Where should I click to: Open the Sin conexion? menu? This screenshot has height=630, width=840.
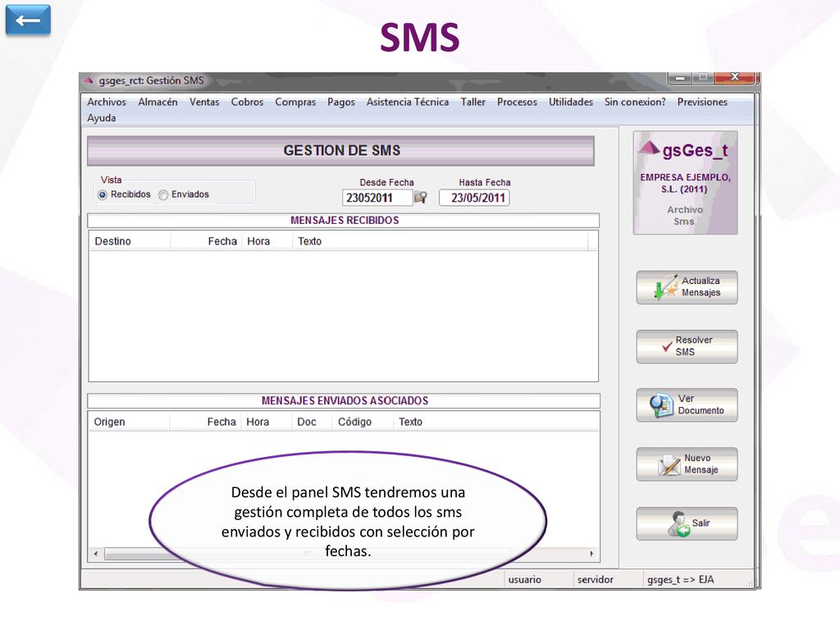pyautogui.click(x=635, y=102)
